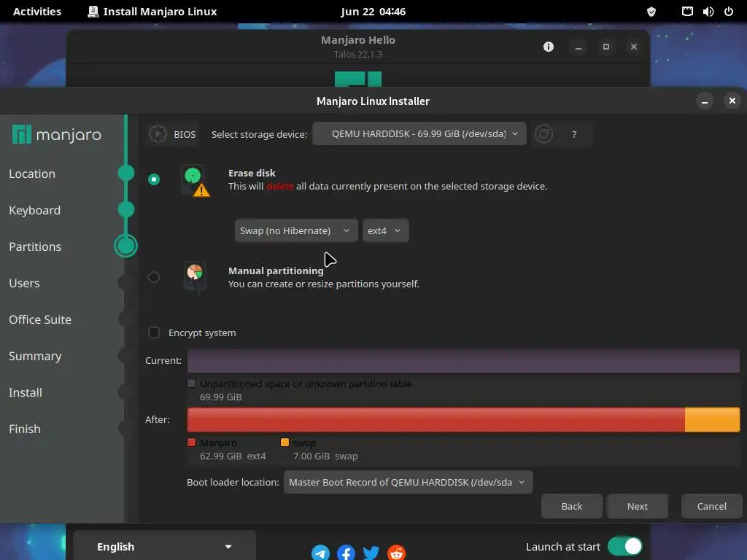
Task: Minimize the Manjaro Linux Installer window
Action: click(705, 101)
